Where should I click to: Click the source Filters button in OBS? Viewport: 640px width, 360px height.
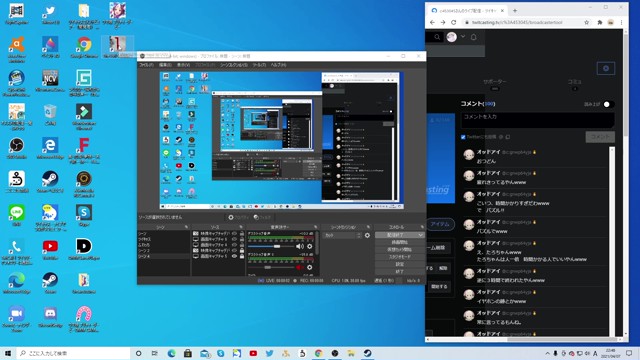click(x=262, y=218)
